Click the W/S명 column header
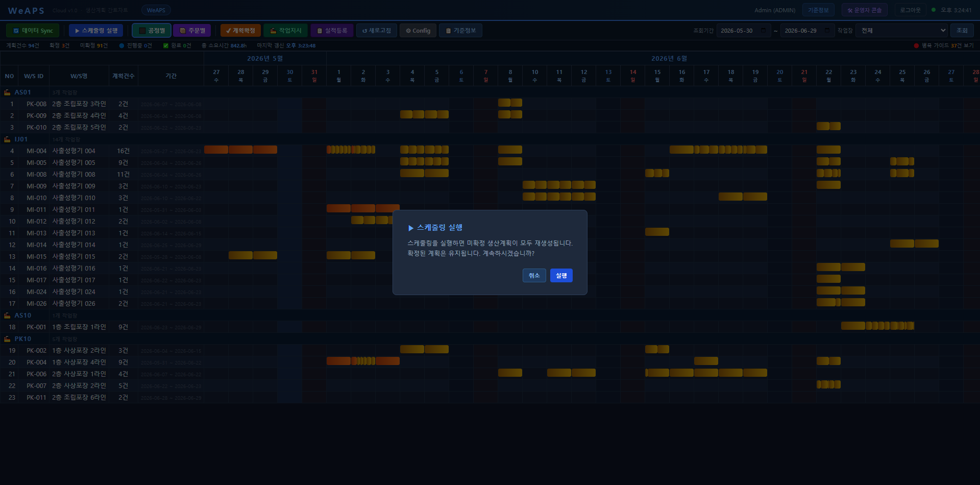 79,76
